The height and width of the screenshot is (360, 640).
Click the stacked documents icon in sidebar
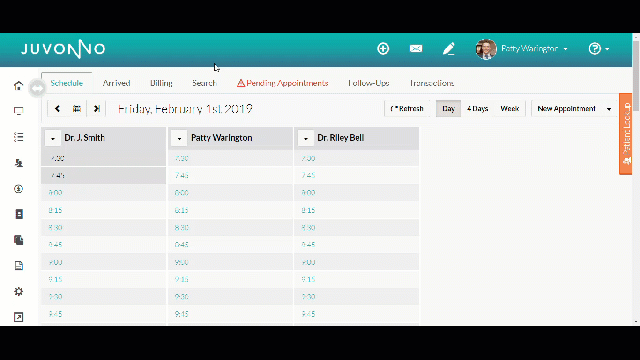18,240
